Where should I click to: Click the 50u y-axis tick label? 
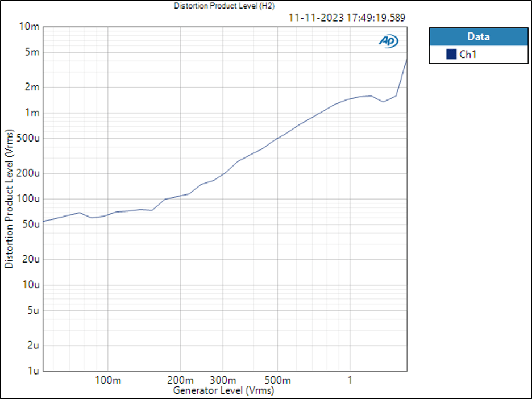(x=32, y=225)
